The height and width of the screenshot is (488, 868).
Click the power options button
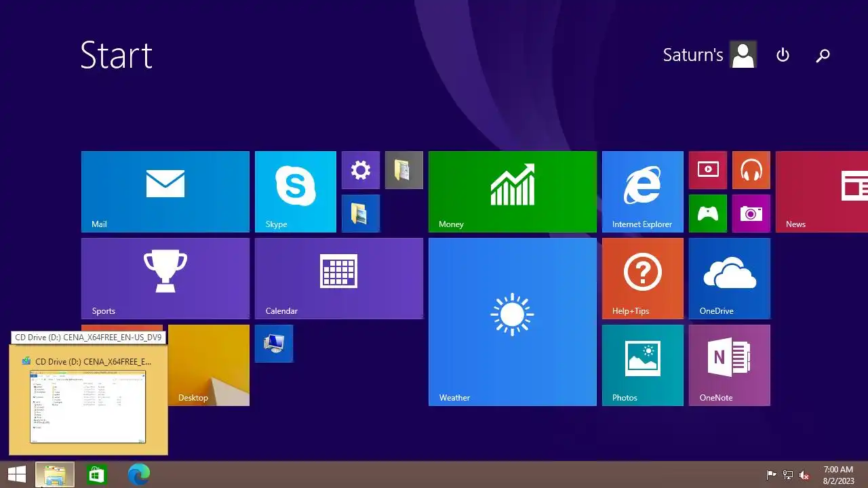point(783,55)
